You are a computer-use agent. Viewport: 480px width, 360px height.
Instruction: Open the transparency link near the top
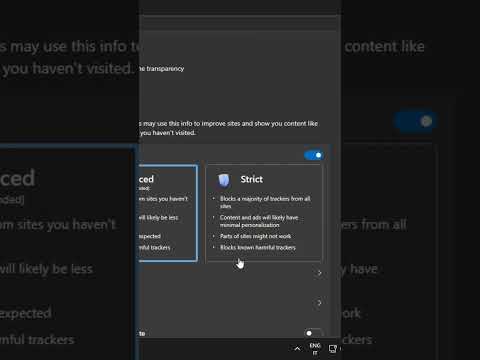(x=162, y=69)
